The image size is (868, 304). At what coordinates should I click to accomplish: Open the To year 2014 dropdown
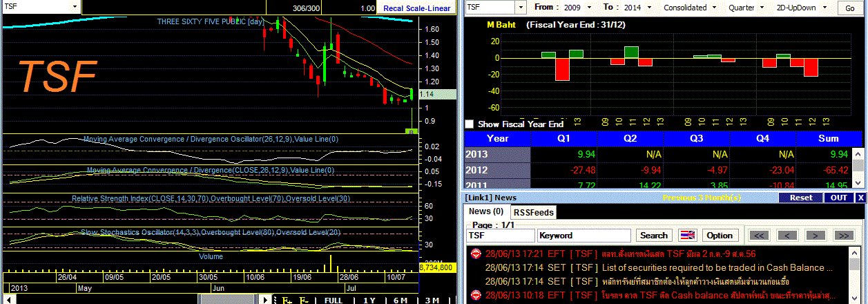click(x=648, y=8)
